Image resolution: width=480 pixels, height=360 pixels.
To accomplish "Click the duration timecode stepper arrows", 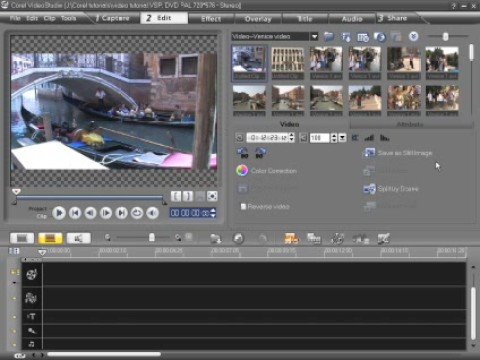I will (292, 138).
